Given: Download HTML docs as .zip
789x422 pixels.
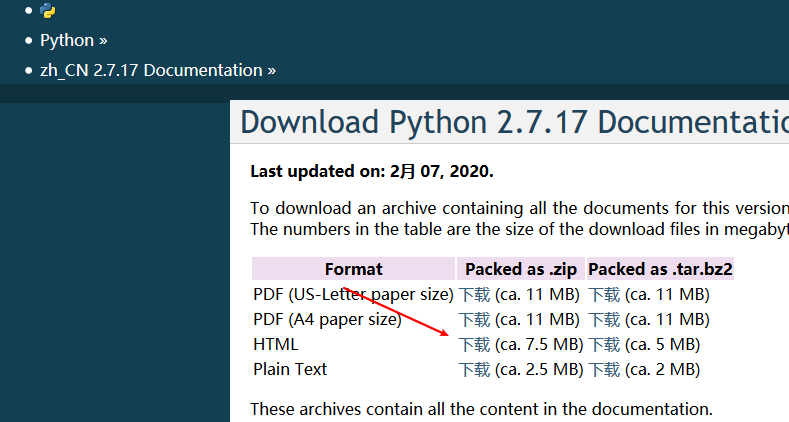Looking at the screenshot, I should point(474,345).
